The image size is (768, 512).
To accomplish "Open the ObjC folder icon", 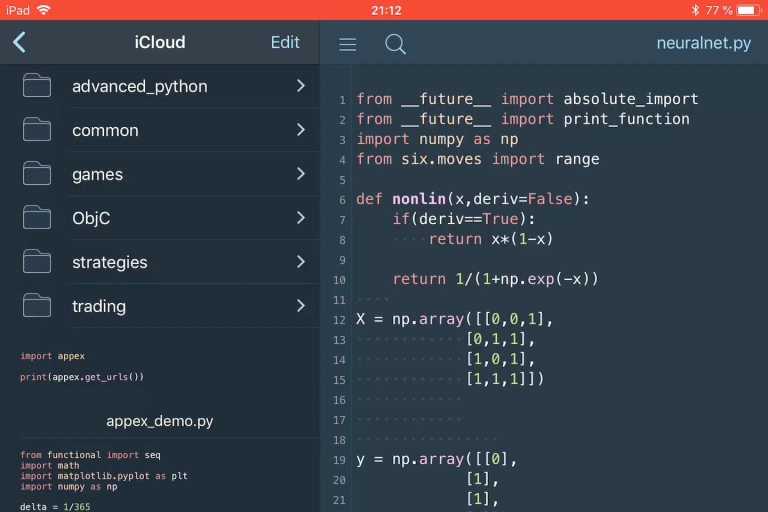I will [37, 217].
